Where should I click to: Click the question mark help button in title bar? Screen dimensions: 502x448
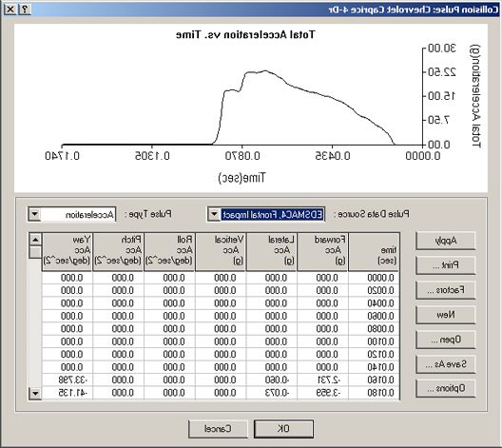pos(25,10)
